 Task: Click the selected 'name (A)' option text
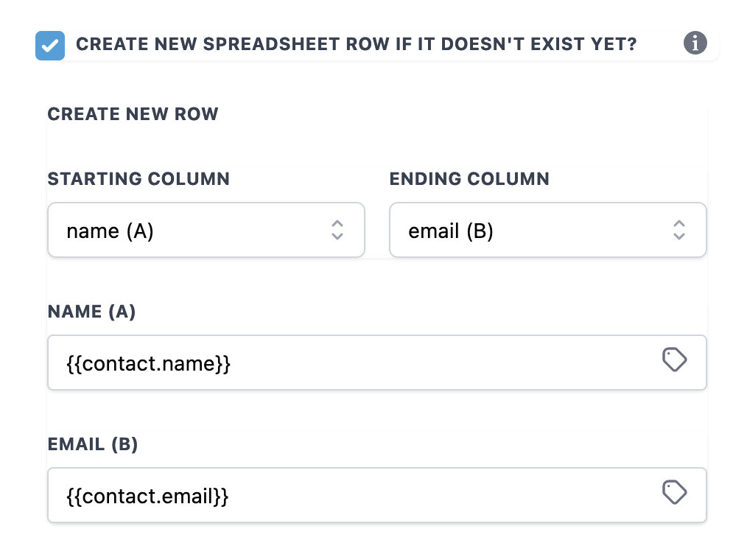click(x=110, y=231)
